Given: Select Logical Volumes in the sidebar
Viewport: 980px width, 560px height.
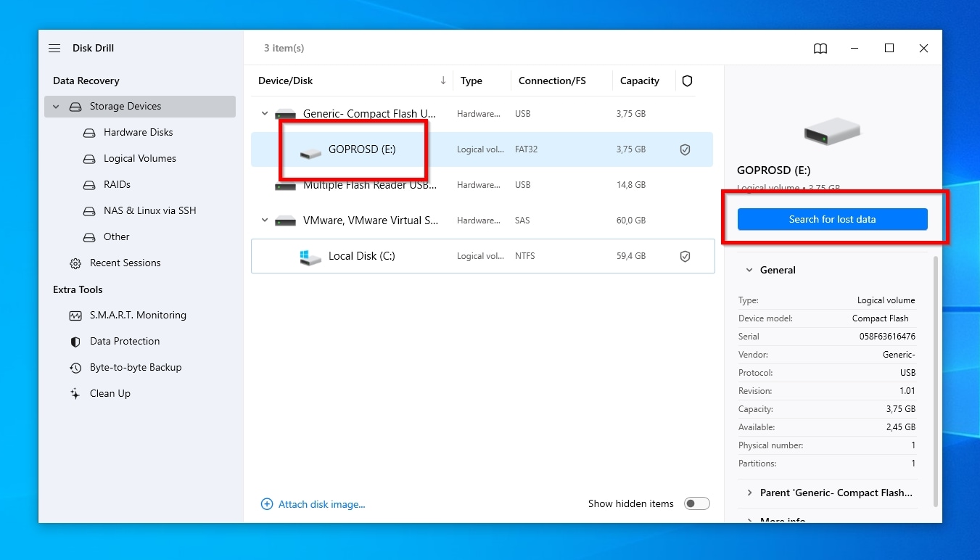Looking at the screenshot, I should 140,159.
